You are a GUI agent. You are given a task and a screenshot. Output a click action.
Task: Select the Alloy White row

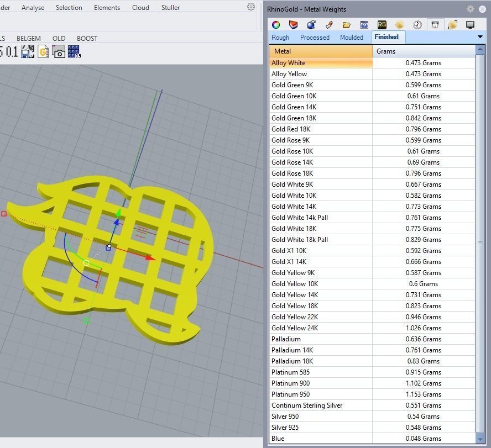(x=372, y=63)
